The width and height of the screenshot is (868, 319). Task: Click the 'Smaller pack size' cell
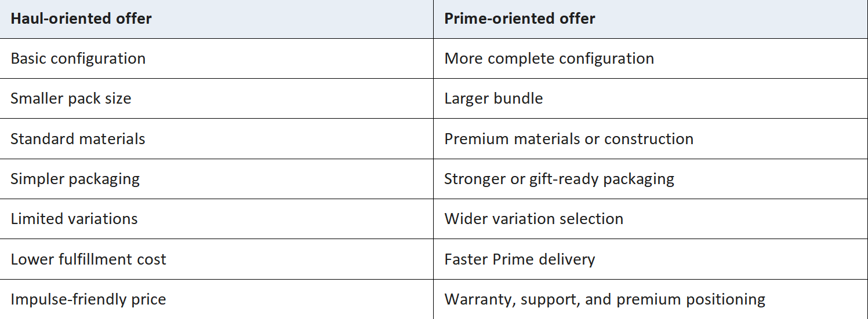216,98
